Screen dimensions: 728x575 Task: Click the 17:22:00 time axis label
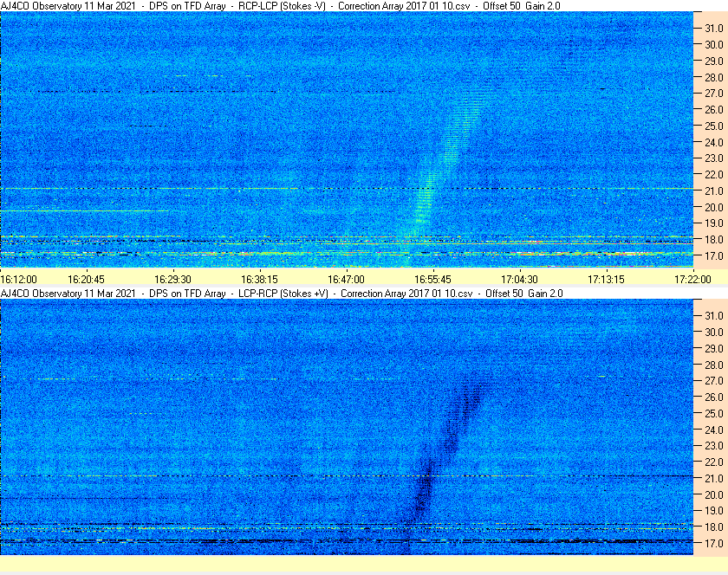(692, 280)
